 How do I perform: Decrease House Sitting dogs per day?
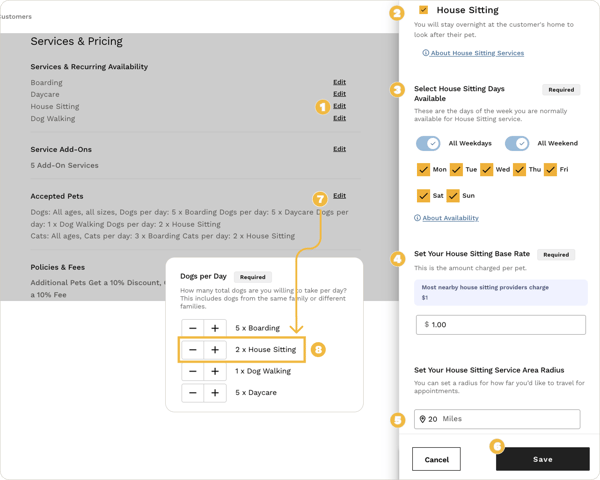193,350
